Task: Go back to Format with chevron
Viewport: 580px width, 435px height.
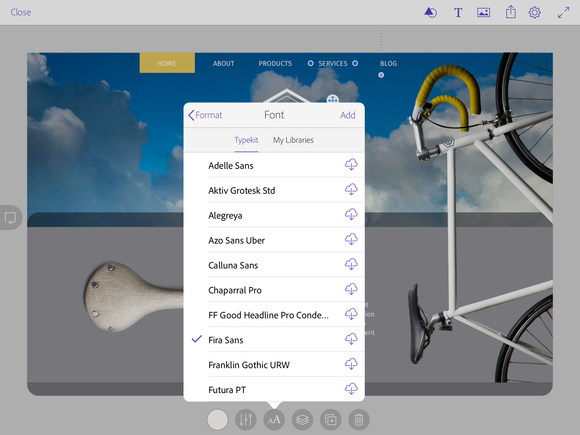Action: pos(205,115)
